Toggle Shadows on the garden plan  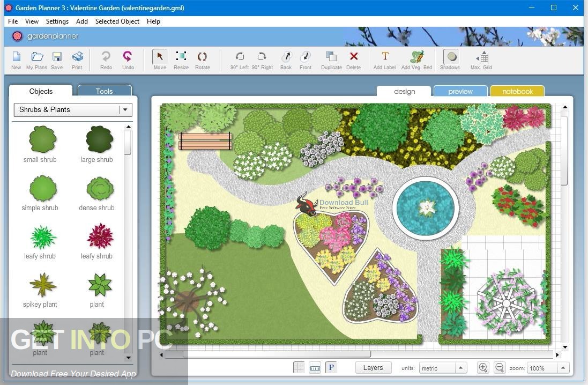click(450, 59)
